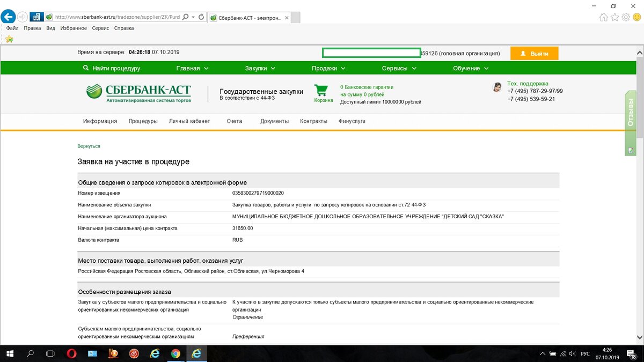This screenshot has height=362, width=644.
Task: Click the tech support avatar picture
Action: (497, 87)
